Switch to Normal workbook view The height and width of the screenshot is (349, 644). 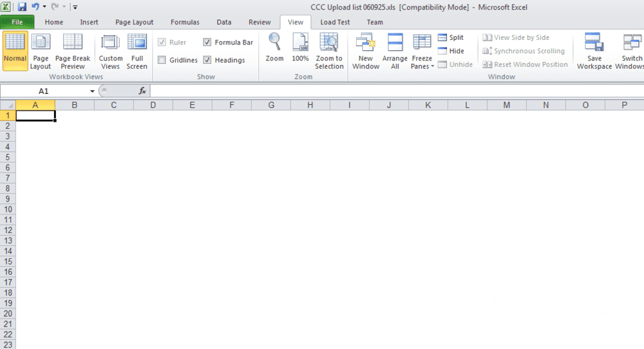(15, 51)
